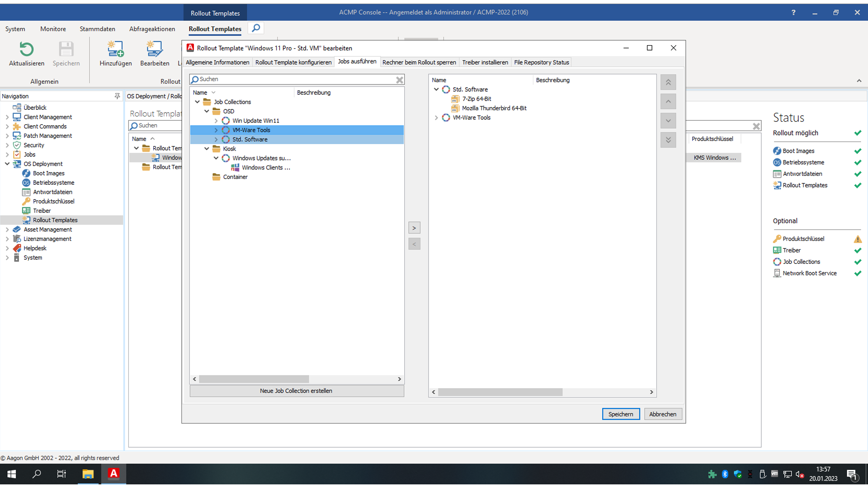Click Neue Job Collection erstellen
Viewport: 868px width, 488px height.
(297, 391)
